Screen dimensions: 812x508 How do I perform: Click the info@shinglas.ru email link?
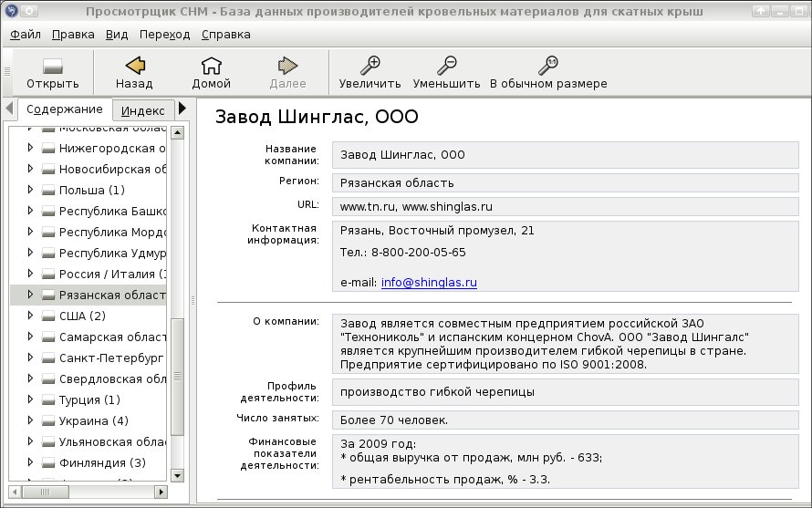pos(429,282)
